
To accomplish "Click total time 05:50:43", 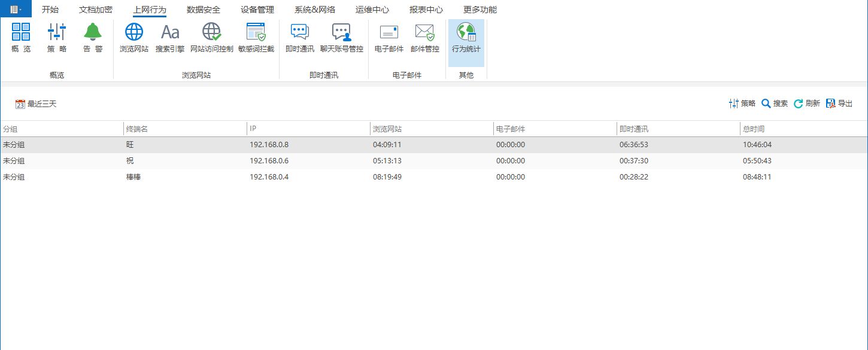I will [757, 161].
